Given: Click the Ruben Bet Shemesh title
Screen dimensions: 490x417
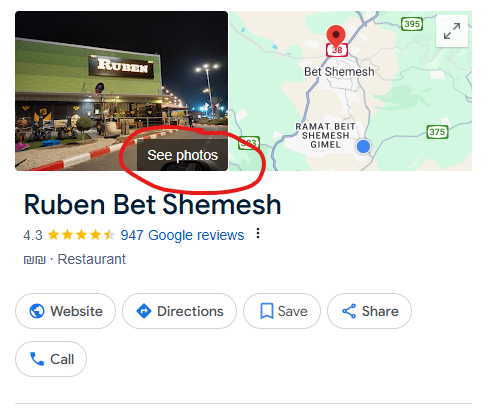Looking at the screenshot, I should click(153, 204).
